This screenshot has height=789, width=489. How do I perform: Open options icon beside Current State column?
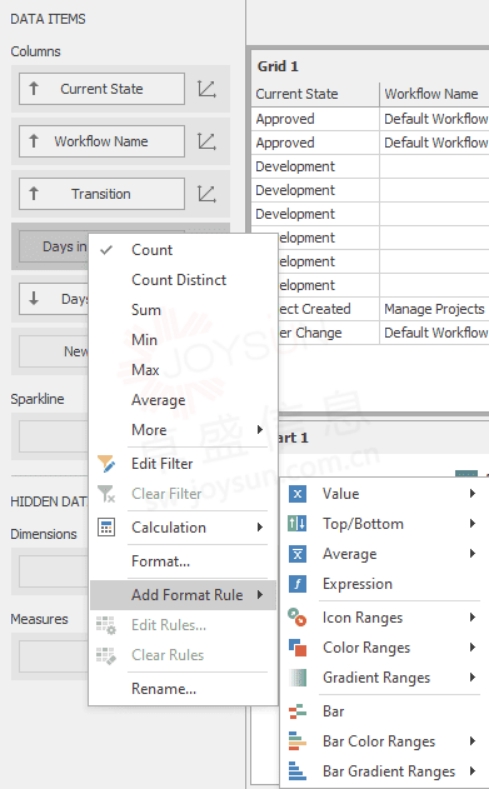pyautogui.click(x=207, y=89)
